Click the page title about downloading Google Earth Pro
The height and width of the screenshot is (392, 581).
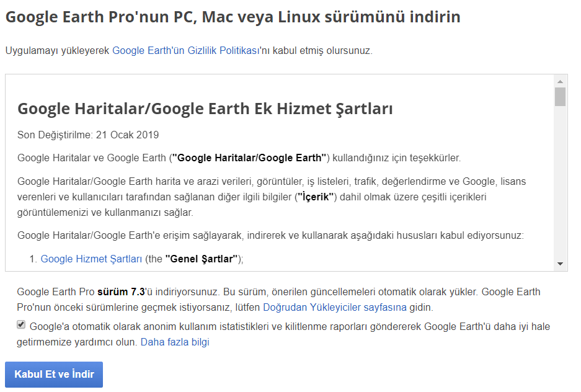233,17
